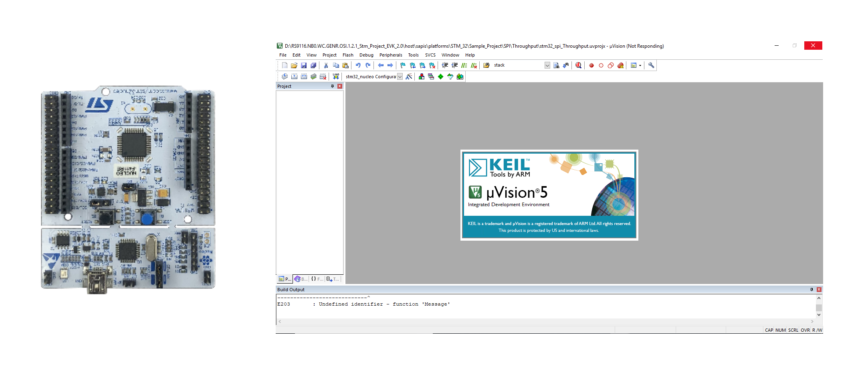Expand the stack search history dropdown
The height and width of the screenshot is (365, 868).
tap(547, 65)
